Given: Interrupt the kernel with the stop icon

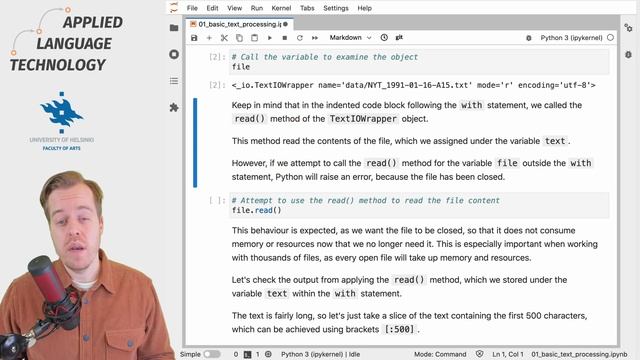Looking at the screenshot, I should (x=284, y=38).
